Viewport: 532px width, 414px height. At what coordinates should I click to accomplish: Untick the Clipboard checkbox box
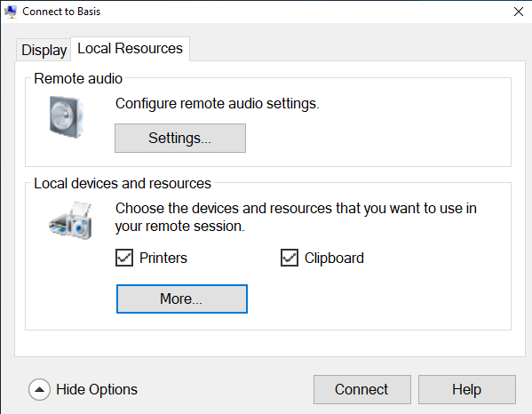tap(290, 258)
